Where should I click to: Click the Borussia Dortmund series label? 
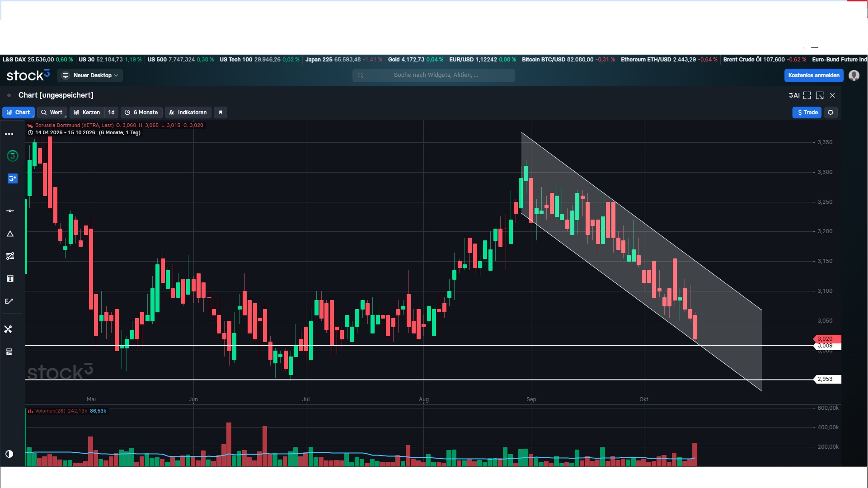tap(75, 126)
